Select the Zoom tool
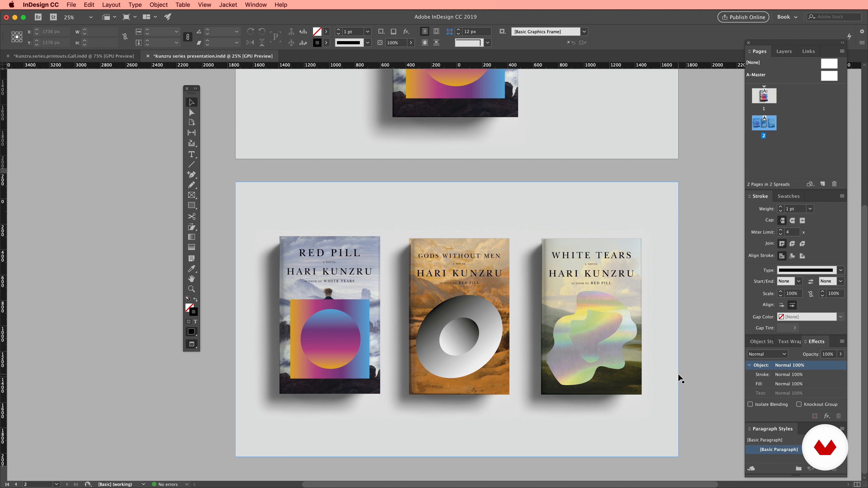Image resolution: width=868 pixels, height=488 pixels. (x=191, y=289)
